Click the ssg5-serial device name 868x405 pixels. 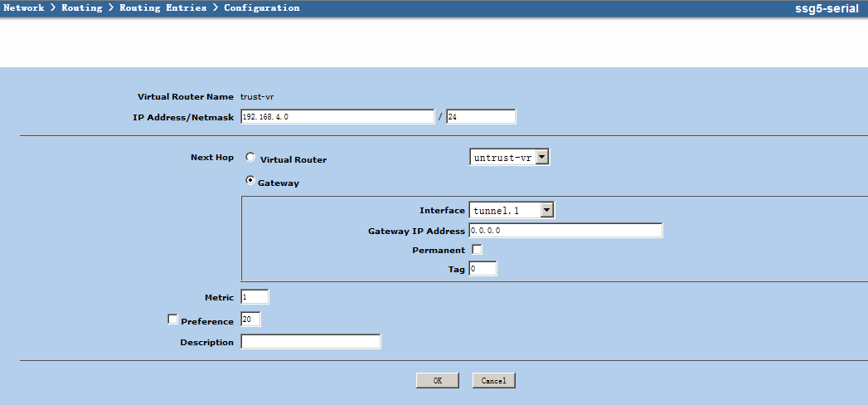coord(826,8)
